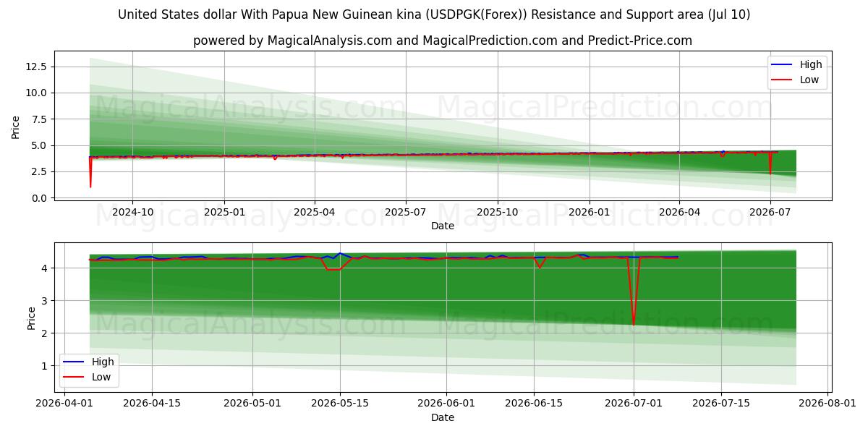868x434 pixels.
Task: Click the chart title mentioning USDPGK(Forex)
Action: pyautogui.click(x=434, y=14)
